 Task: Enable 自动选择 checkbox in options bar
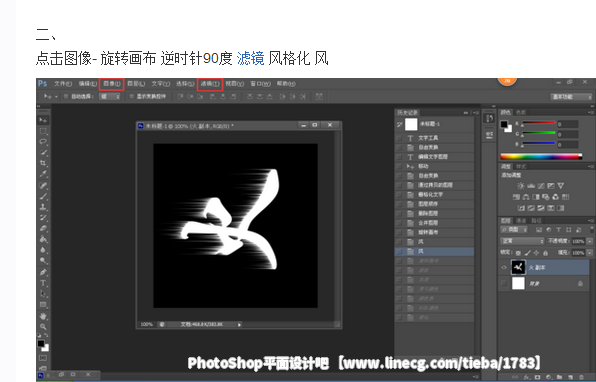tap(66, 97)
